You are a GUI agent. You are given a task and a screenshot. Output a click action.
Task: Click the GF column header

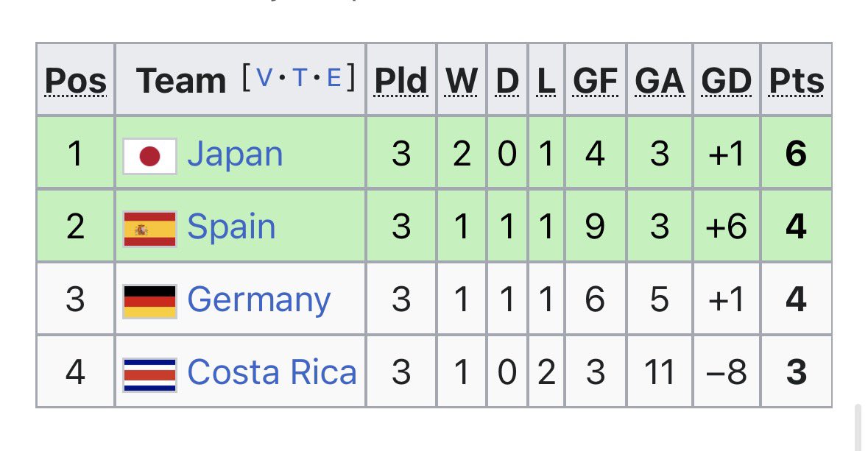(595, 82)
